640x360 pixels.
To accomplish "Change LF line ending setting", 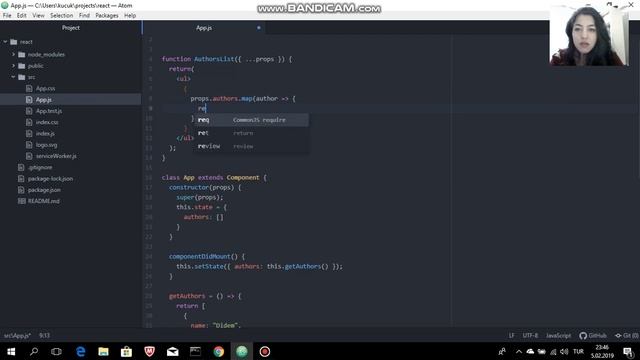I will click(x=511, y=336).
